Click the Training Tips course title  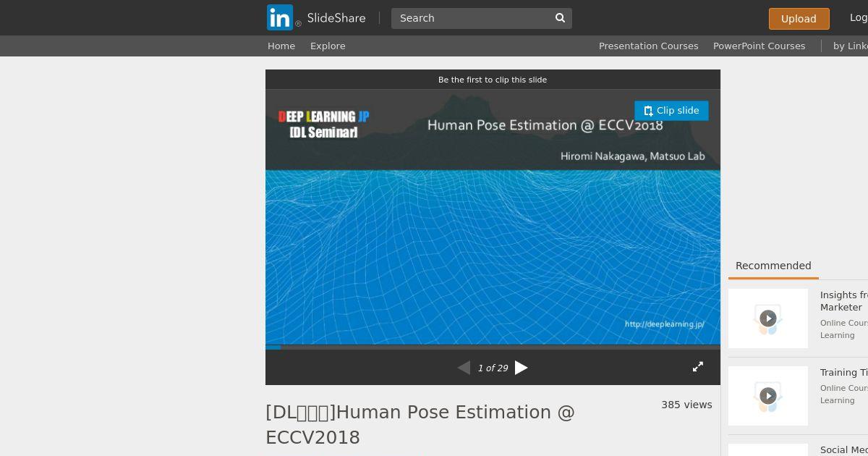pyautogui.click(x=843, y=373)
